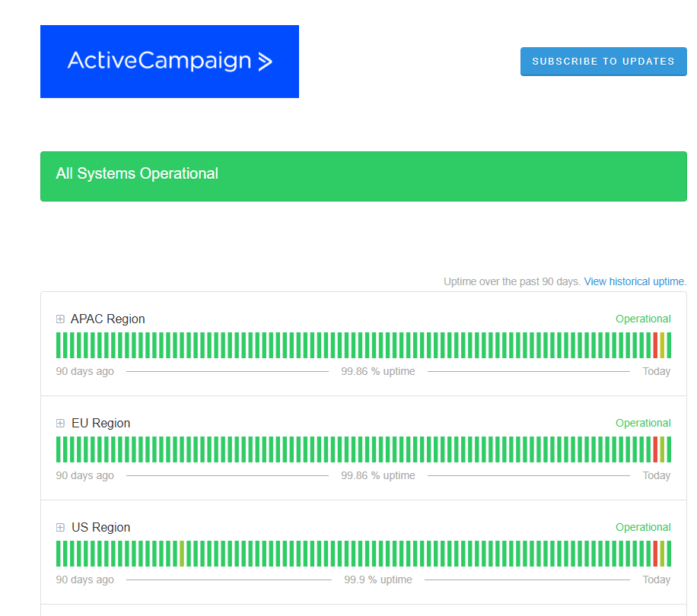Screen dimensions: 697x616
Task: Click the APAC Region 99.86 % uptime label
Action: (x=378, y=372)
